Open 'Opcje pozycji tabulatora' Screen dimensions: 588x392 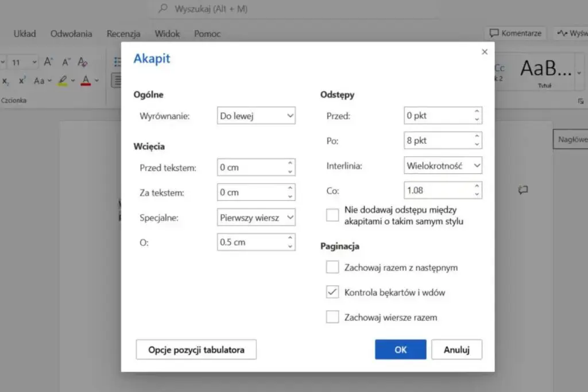tap(196, 350)
